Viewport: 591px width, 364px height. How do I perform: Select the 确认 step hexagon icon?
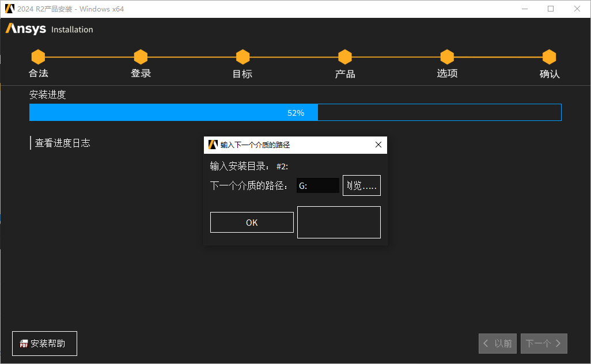coord(549,56)
